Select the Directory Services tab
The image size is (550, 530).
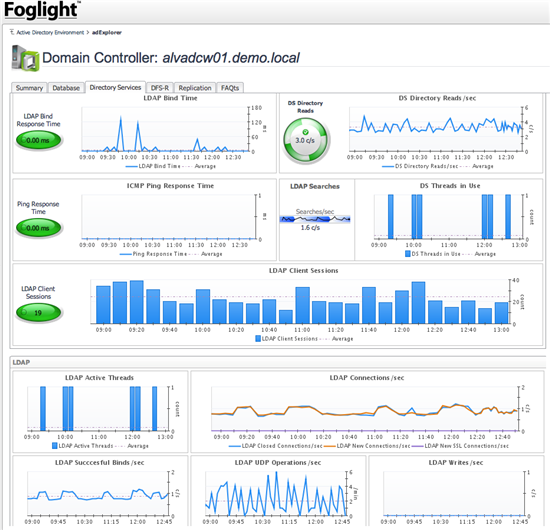(115, 87)
